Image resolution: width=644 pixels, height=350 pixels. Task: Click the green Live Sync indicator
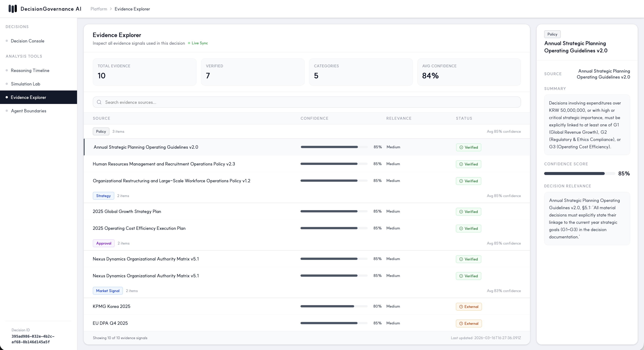pos(198,43)
